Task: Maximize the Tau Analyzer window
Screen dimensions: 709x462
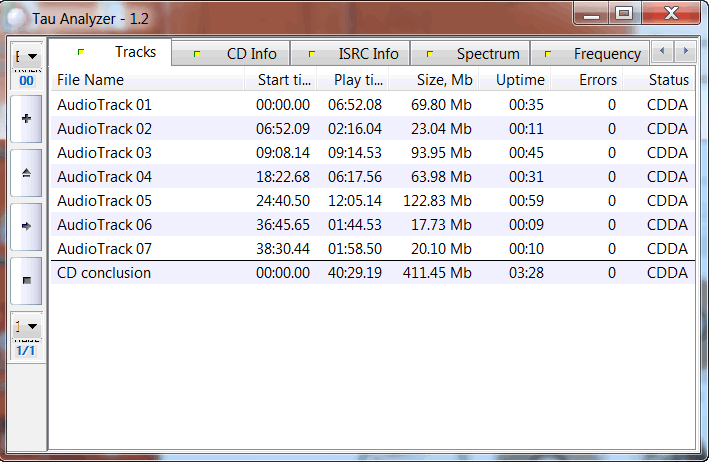Action: pyautogui.click(x=624, y=13)
